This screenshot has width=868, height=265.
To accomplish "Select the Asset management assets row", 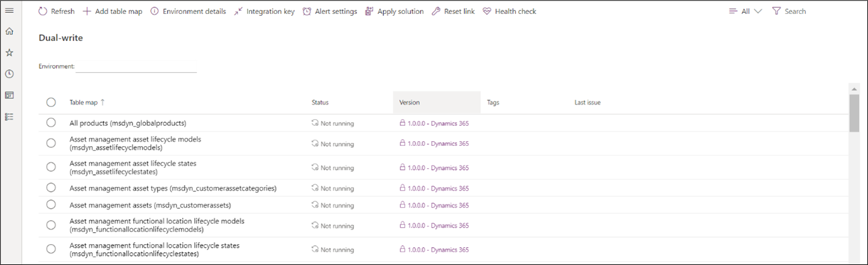I will tap(51, 205).
